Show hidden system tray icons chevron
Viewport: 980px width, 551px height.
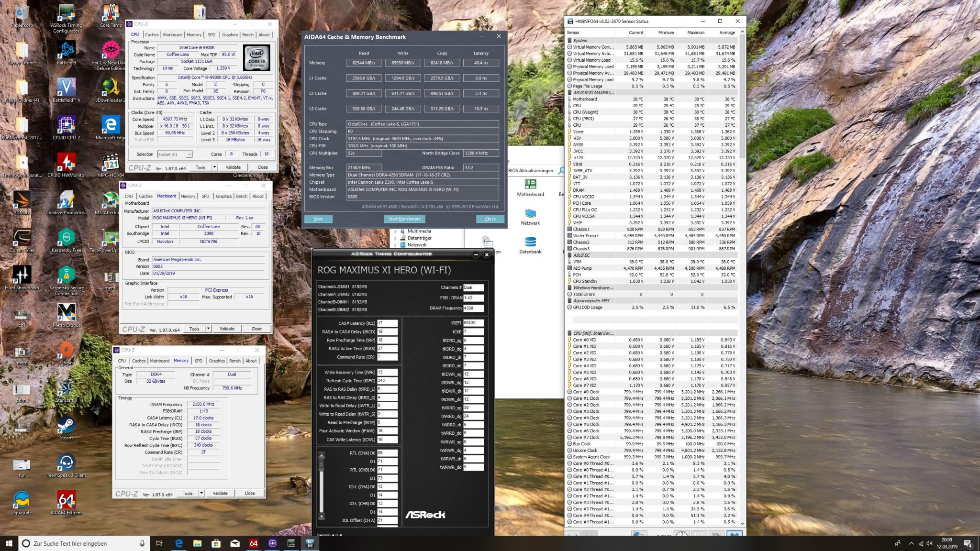pos(911,543)
